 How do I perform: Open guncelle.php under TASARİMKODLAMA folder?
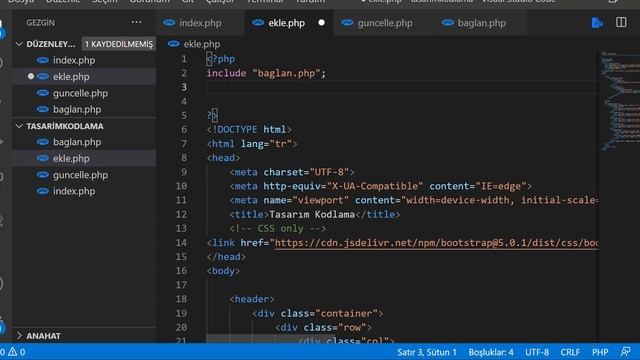(x=84, y=175)
